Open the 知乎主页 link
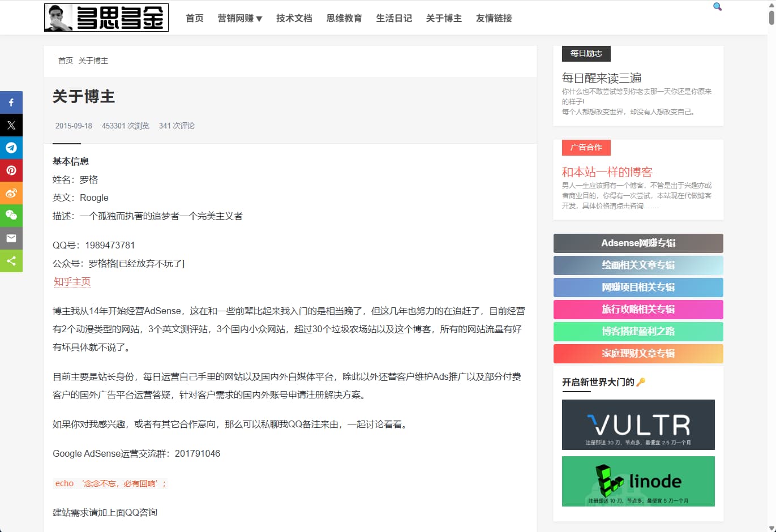 coord(72,281)
